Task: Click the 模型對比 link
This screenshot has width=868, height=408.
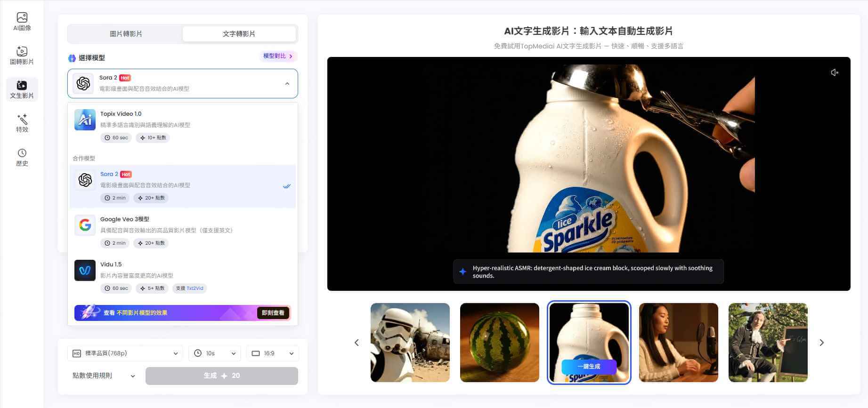Action: [x=278, y=56]
